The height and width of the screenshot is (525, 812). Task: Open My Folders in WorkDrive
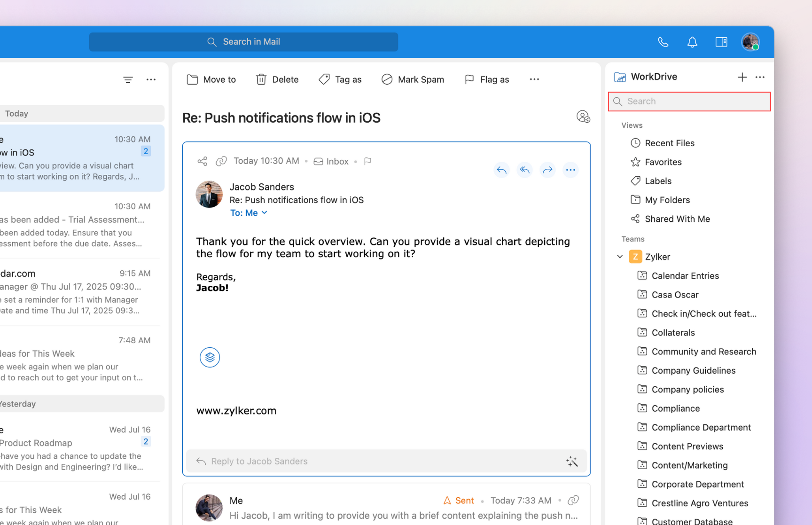pyautogui.click(x=660, y=200)
